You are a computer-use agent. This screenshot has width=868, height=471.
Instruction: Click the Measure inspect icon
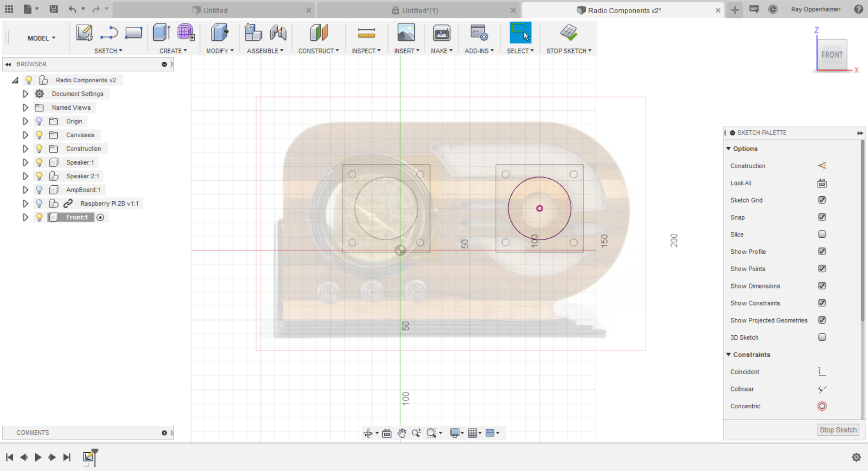tap(366, 32)
